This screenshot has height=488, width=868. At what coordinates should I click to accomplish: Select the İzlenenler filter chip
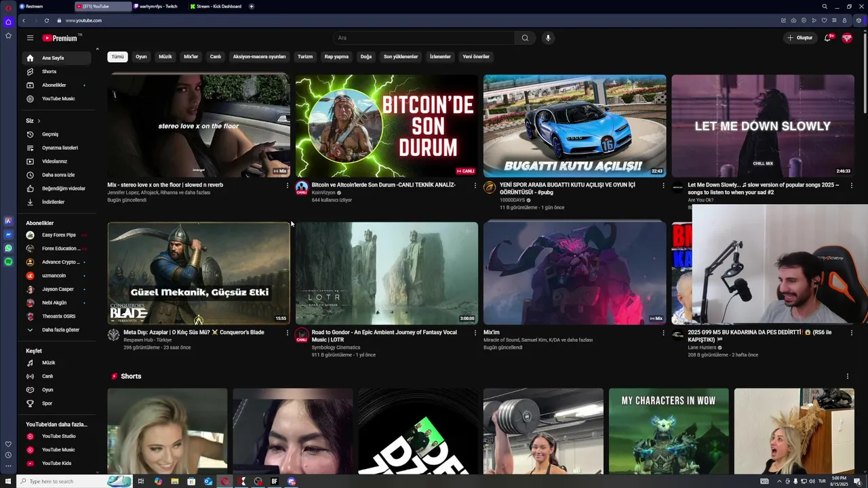[x=440, y=57]
